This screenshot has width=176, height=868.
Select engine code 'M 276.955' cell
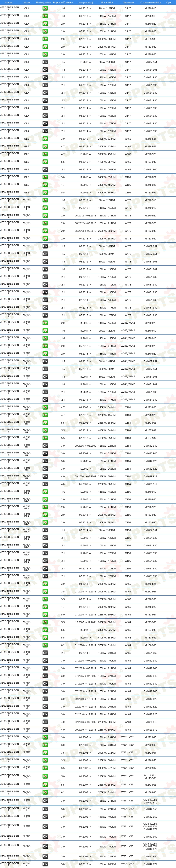150,599
